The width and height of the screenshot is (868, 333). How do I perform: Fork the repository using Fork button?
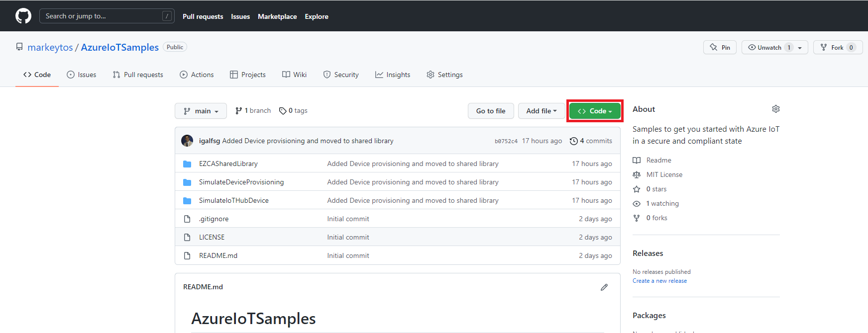tap(838, 48)
